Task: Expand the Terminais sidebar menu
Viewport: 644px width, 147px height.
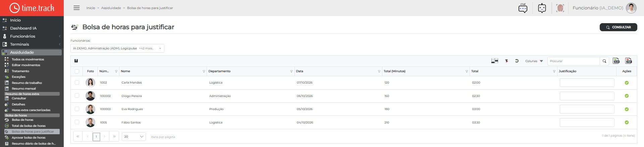Action: 32,44
